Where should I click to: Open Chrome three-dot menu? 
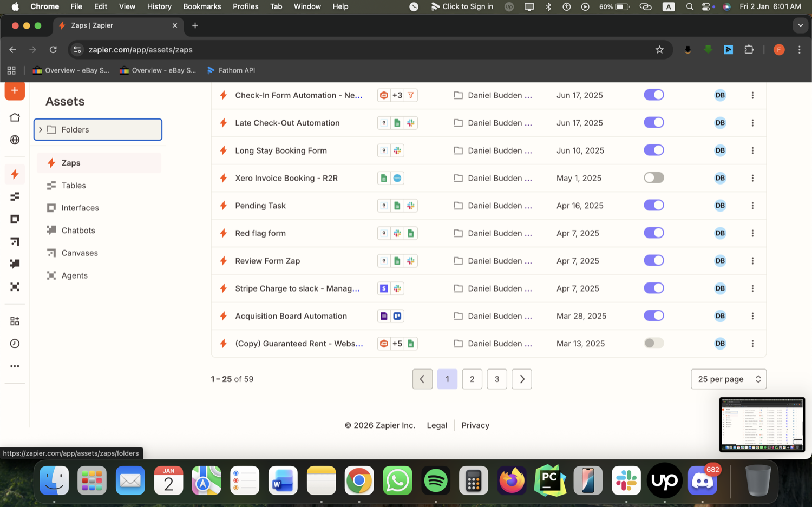point(799,50)
